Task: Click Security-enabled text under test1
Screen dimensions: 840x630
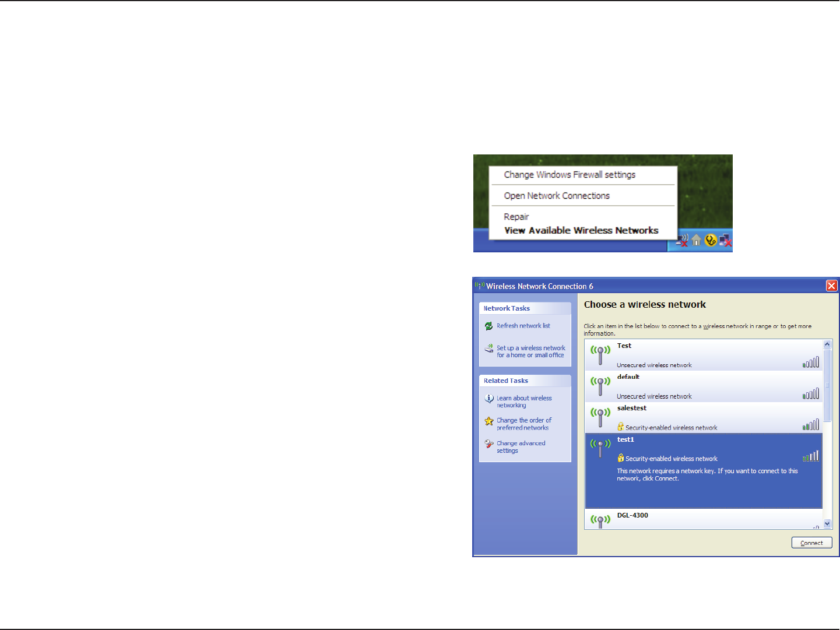Action: pyautogui.click(x=671, y=459)
